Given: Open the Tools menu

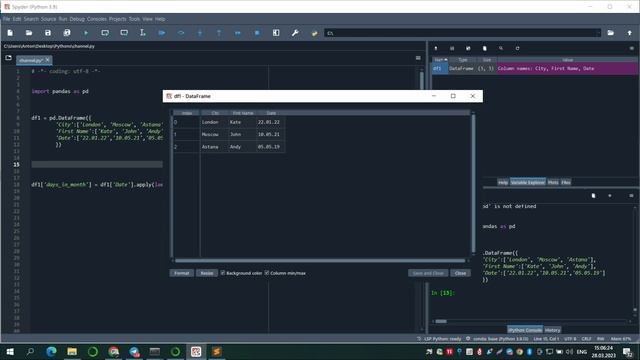Looking at the screenshot, I should point(134,19).
